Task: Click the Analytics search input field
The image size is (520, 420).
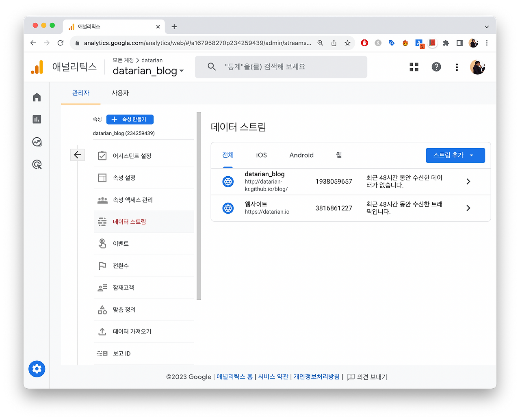Action: pos(281,67)
